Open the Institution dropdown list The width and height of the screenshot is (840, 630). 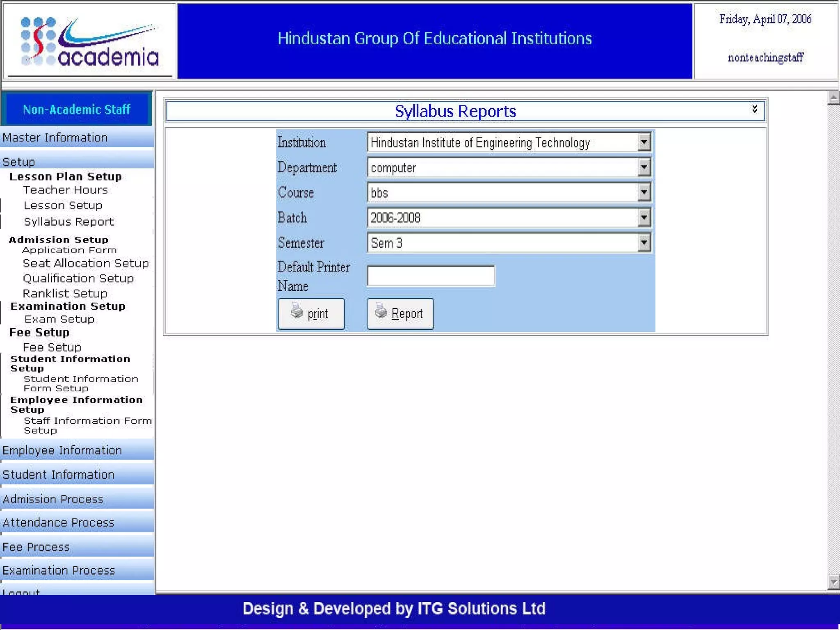pos(644,143)
